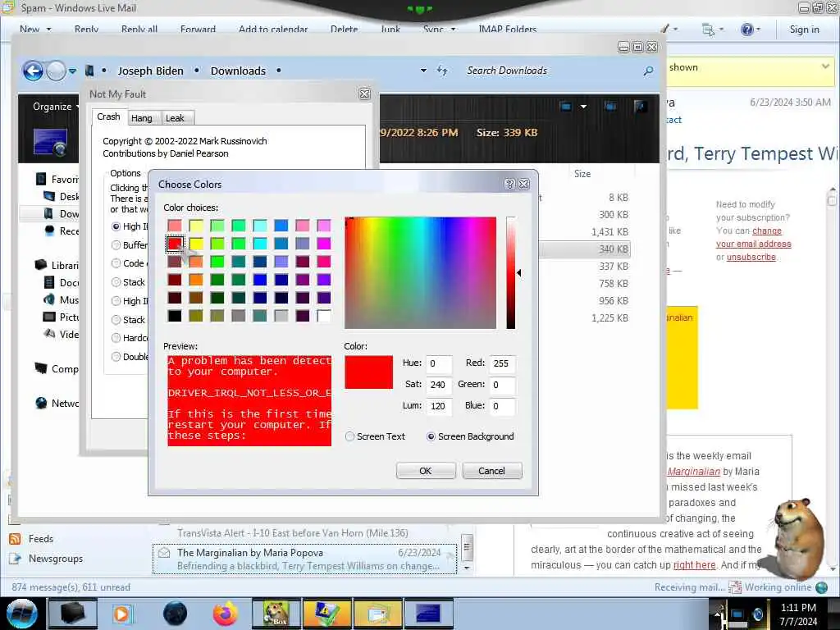Screen dimensions: 840x630
Task: Click the menus icon in mail toolbar
Action: 708,30
